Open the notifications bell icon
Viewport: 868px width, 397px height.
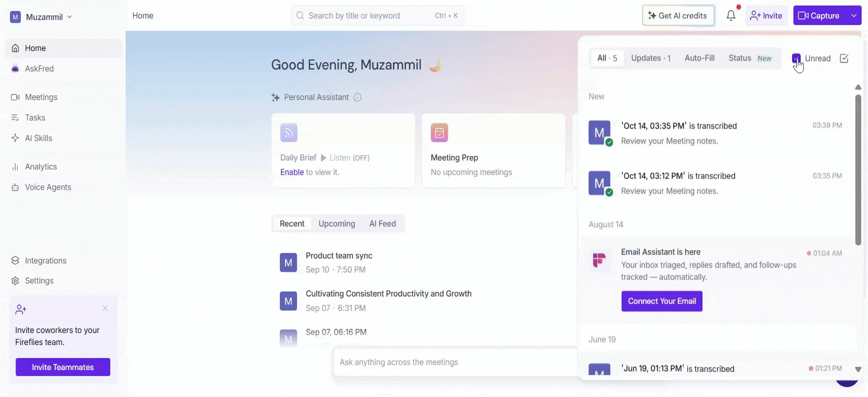[x=731, y=16]
